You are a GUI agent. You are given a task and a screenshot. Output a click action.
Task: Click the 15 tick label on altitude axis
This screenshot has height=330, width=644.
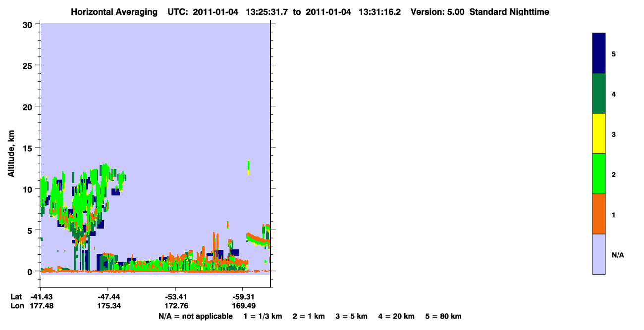pos(29,148)
